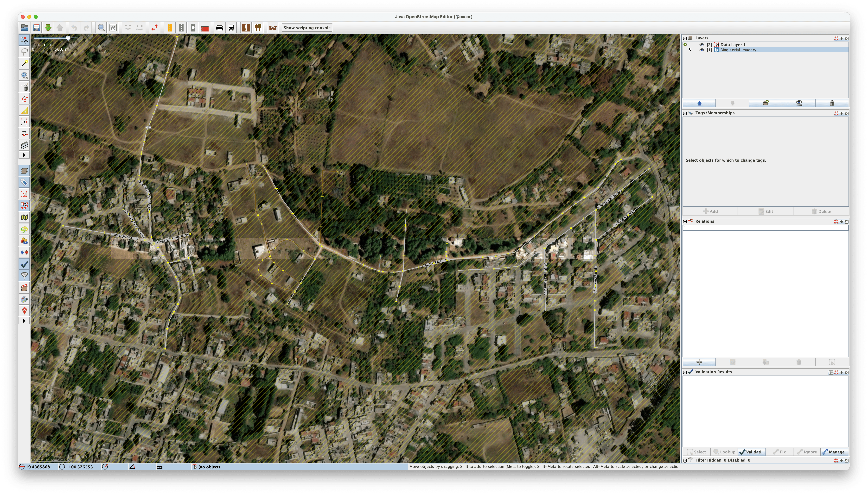Click the download map data green arrow

pos(48,28)
